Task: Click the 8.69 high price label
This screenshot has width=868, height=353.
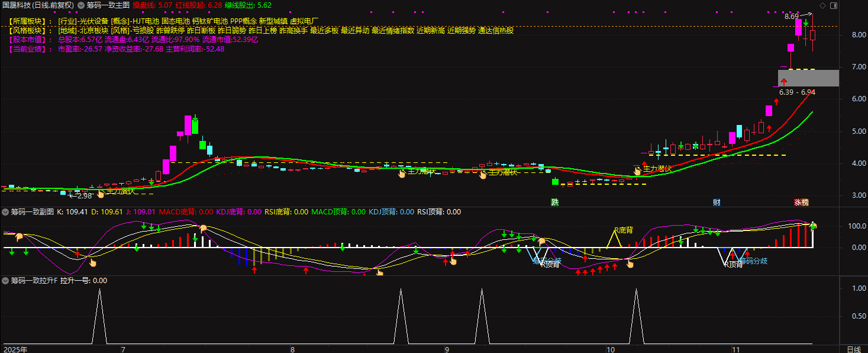Action: coord(792,17)
